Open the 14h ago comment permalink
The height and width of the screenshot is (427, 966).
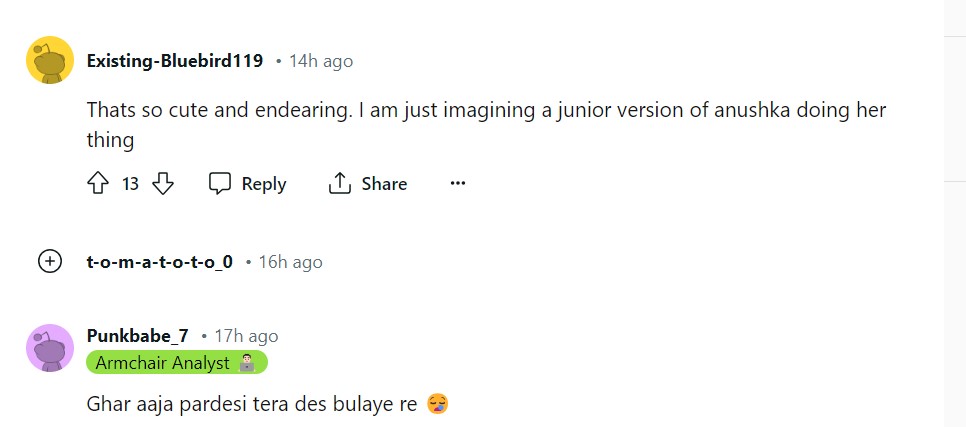320,61
